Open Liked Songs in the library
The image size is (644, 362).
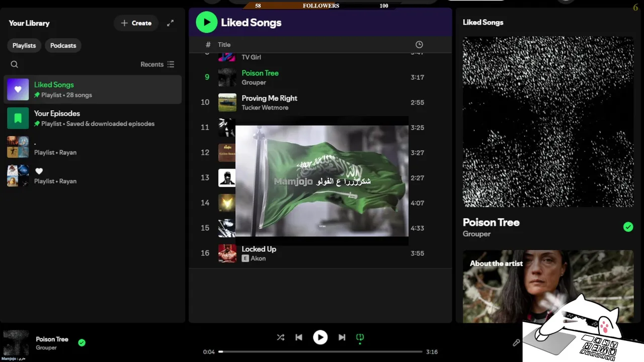(93, 89)
